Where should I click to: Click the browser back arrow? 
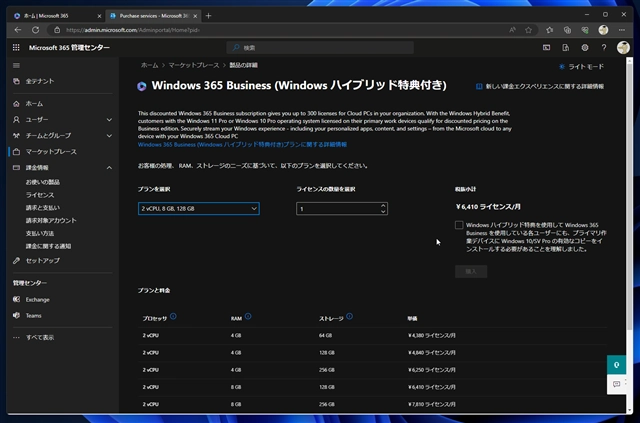pos(18,30)
